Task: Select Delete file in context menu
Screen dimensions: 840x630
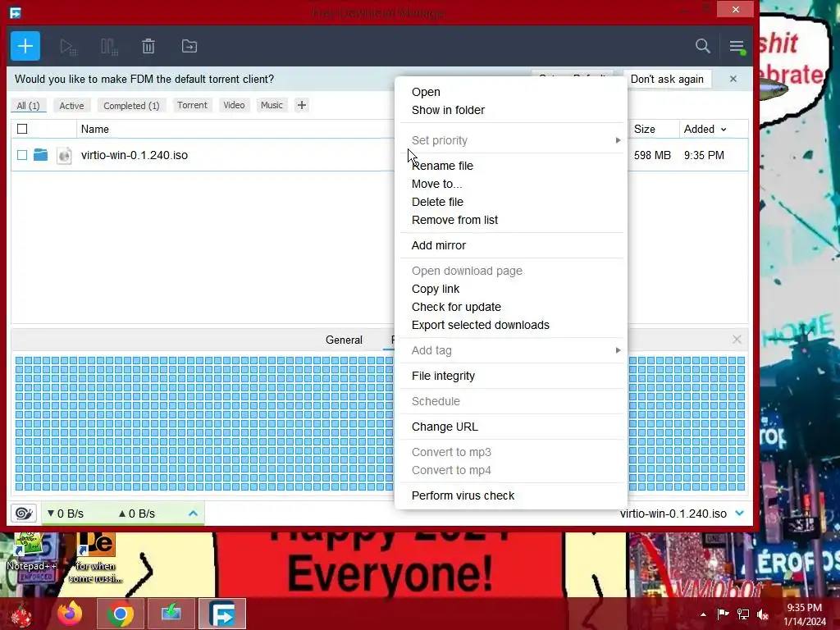Action: pos(437,202)
